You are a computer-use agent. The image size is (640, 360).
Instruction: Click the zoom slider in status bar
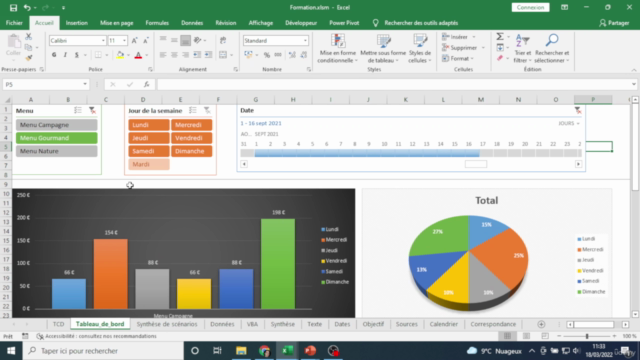(587, 336)
